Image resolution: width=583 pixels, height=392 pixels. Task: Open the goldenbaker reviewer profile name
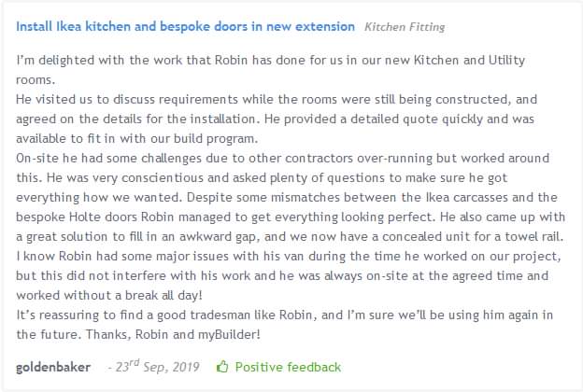pyautogui.click(x=53, y=368)
